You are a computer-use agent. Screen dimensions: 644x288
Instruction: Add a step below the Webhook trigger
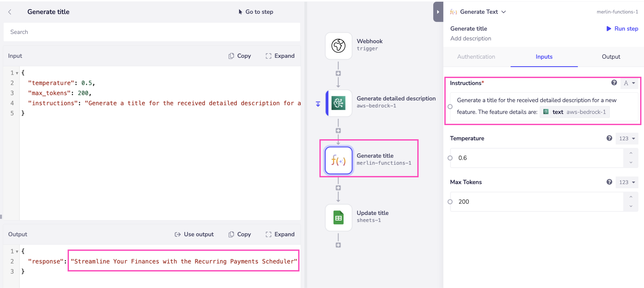(338, 73)
